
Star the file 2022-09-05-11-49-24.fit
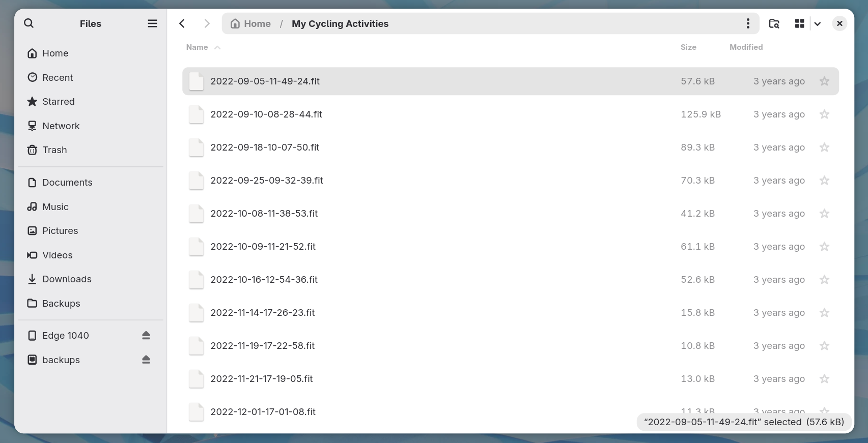coord(825,81)
